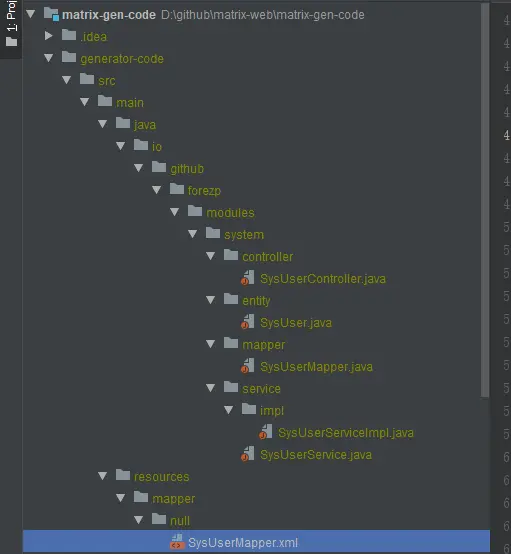The width and height of the screenshot is (511, 554).
Task: Collapse the null folder arrow
Action: (139, 520)
